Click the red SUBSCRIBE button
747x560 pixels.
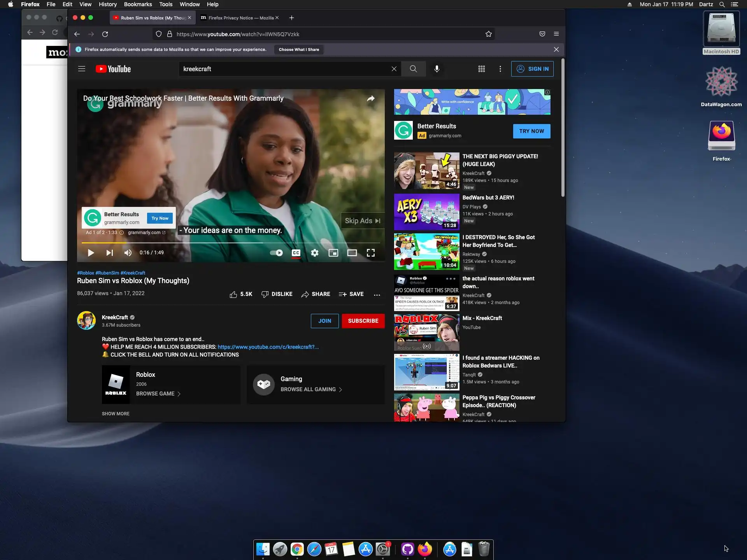(x=363, y=321)
